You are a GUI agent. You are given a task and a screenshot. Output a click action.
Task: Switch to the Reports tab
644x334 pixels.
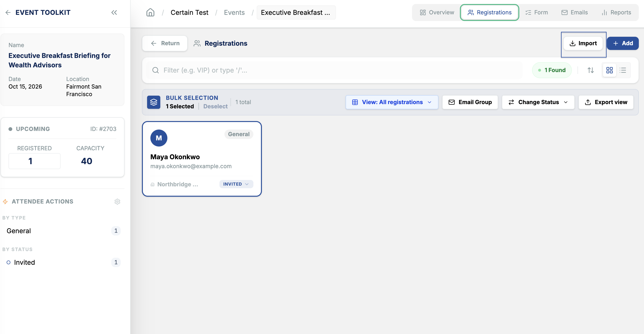coord(616,12)
